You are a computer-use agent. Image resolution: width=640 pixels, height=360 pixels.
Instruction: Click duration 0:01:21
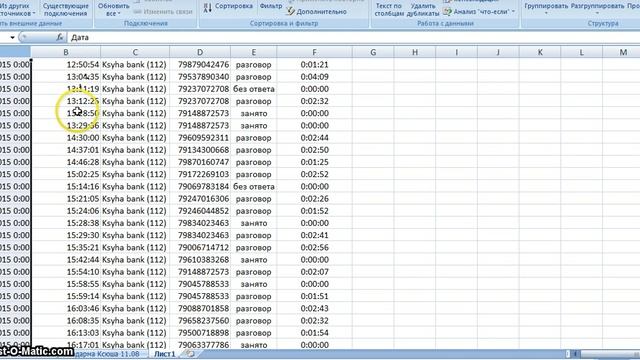click(x=314, y=64)
